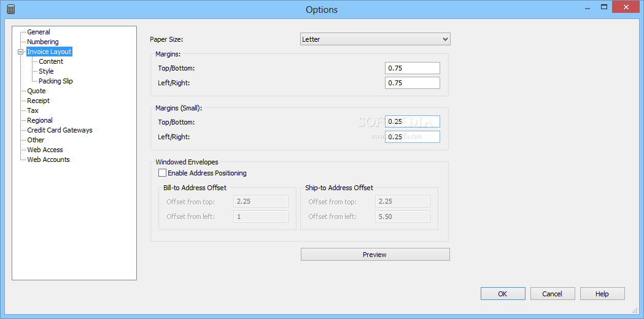Select Other in the options tree
The width and height of the screenshot is (644, 319).
[x=36, y=140]
